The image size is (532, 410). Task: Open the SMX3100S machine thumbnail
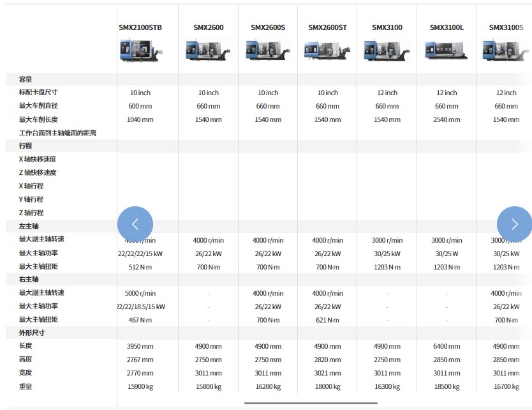tap(506, 50)
